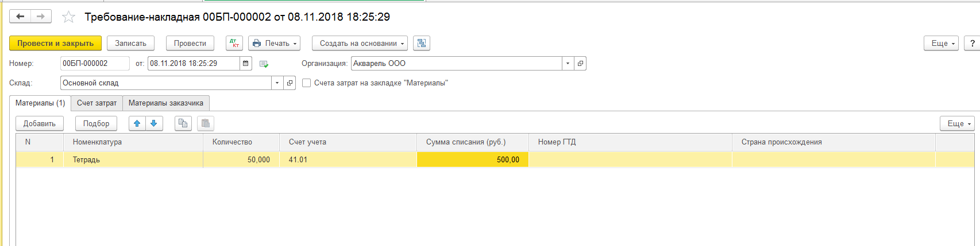980x246 pixels.
Task: Sort by Номенклатура column header
Action: [x=133, y=142]
